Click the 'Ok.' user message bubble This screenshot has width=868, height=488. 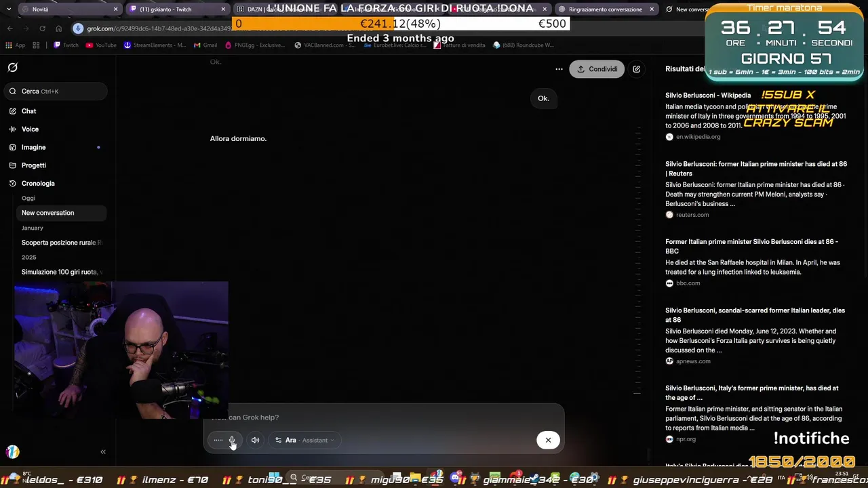coord(543,98)
